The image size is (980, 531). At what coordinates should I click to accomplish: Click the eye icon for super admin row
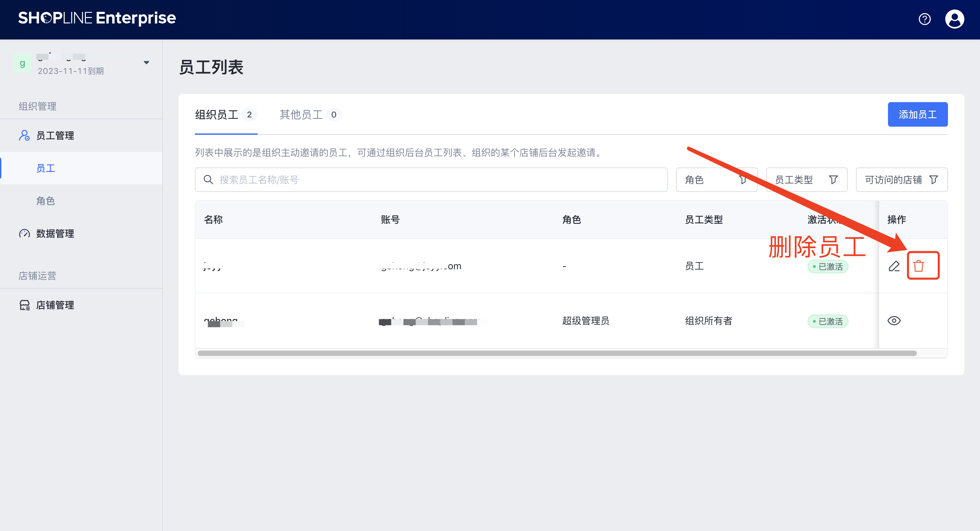894,321
